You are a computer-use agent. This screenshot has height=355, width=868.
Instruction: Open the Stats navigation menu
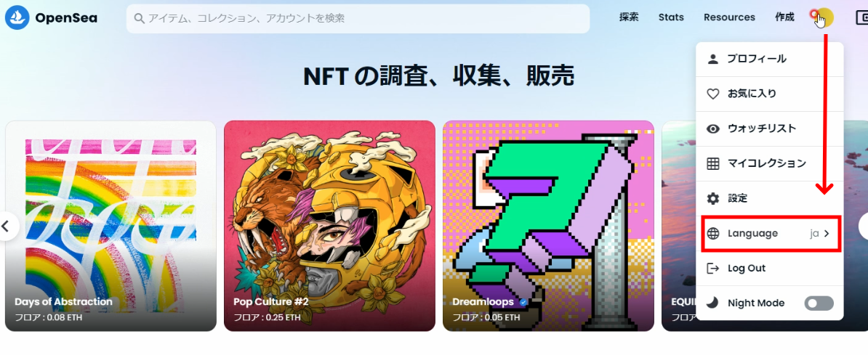(x=671, y=17)
